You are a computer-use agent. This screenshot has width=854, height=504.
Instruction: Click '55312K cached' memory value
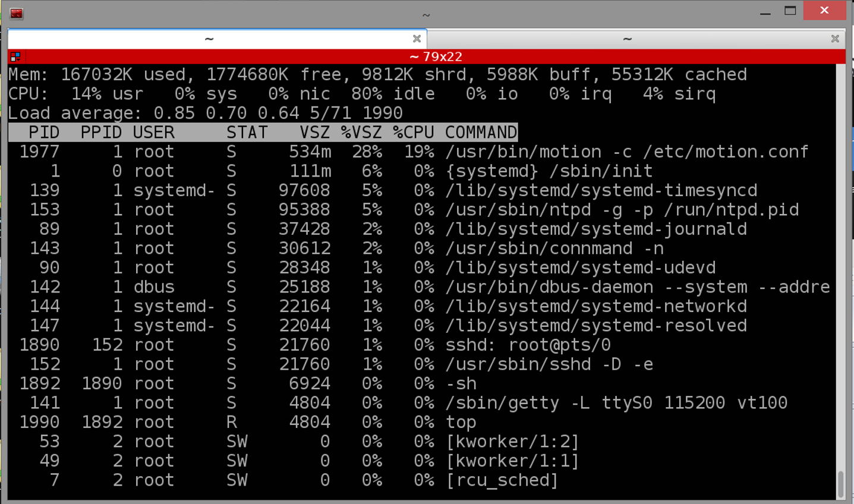pos(679,74)
